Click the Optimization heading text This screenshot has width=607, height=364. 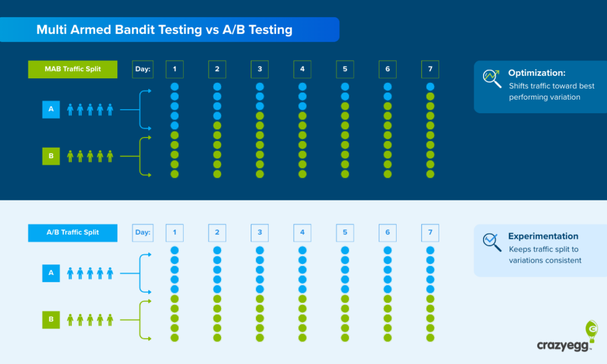point(536,73)
